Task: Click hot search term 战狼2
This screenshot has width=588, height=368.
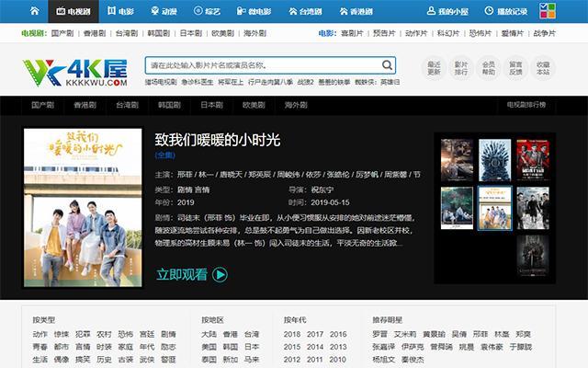Action: pyautogui.click(x=305, y=82)
